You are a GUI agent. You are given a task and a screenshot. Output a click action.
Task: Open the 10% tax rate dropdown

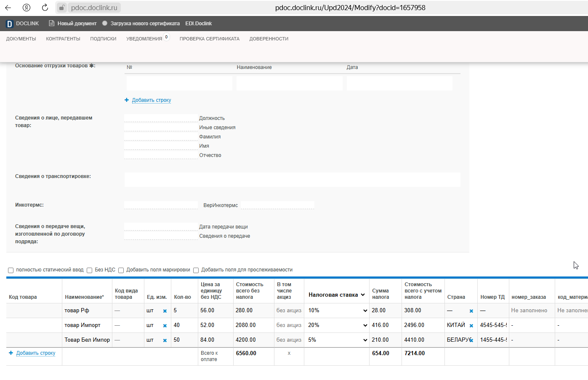(x=338, y=311)
